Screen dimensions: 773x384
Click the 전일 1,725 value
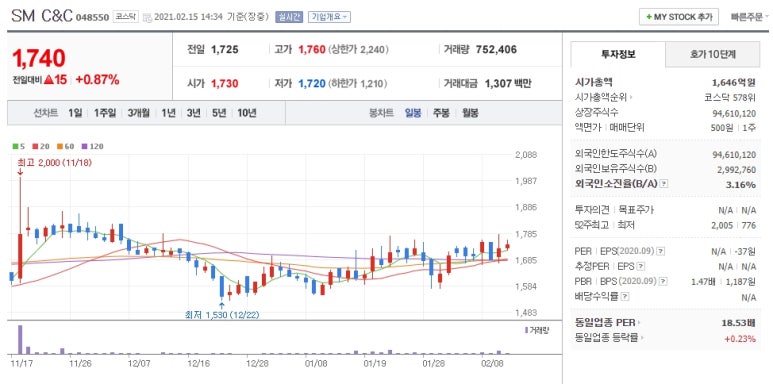tap(224, 50)
